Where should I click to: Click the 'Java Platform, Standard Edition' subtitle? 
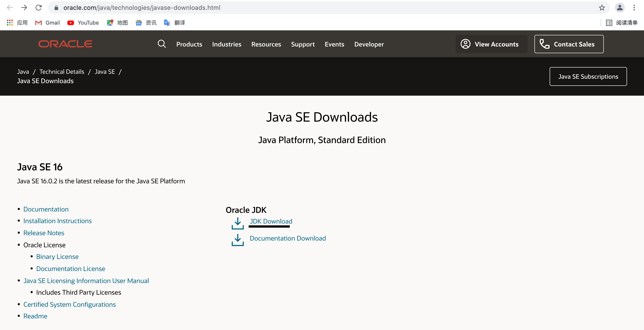click(x=322, y=140)
